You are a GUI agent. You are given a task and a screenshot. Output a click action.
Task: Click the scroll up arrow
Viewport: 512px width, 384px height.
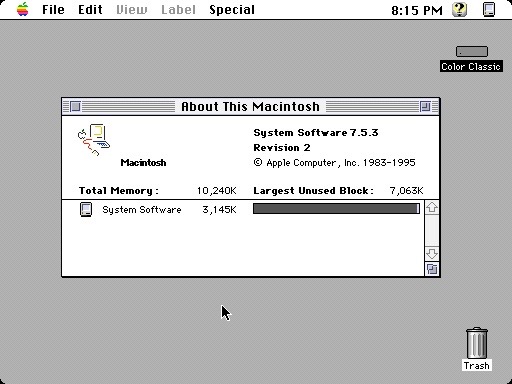432,208
